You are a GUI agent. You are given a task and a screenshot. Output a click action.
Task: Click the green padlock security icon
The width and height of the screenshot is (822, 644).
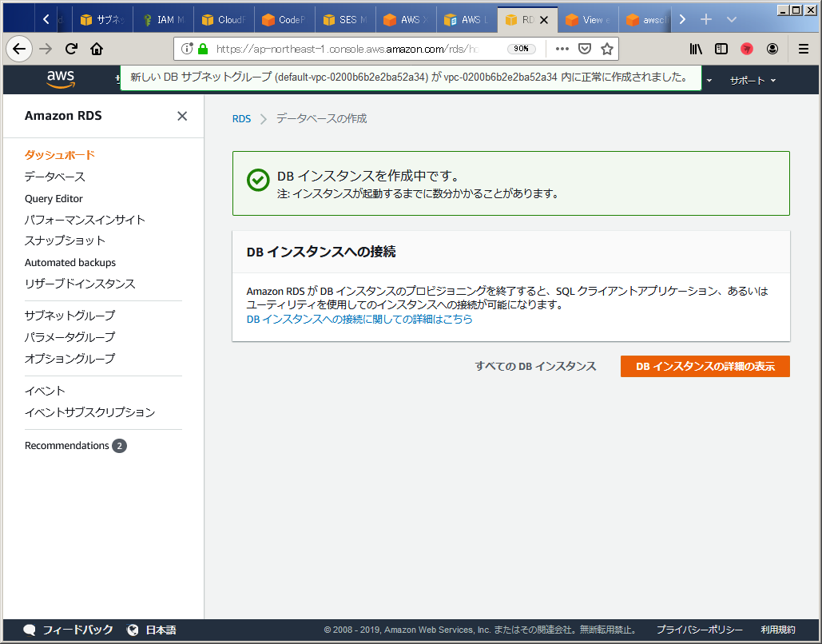click(203, 49)
